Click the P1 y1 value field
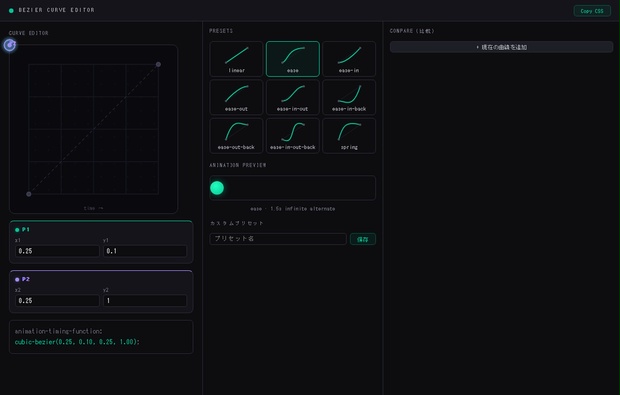The image size is (620, 395). pos(145,251)
